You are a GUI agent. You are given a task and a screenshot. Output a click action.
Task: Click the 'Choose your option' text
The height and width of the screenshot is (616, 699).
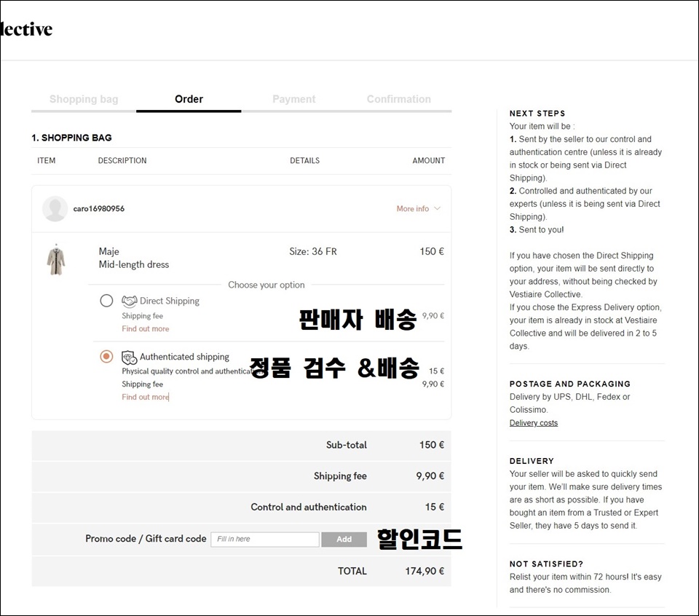pyautogui.click(x=266, y=285)
